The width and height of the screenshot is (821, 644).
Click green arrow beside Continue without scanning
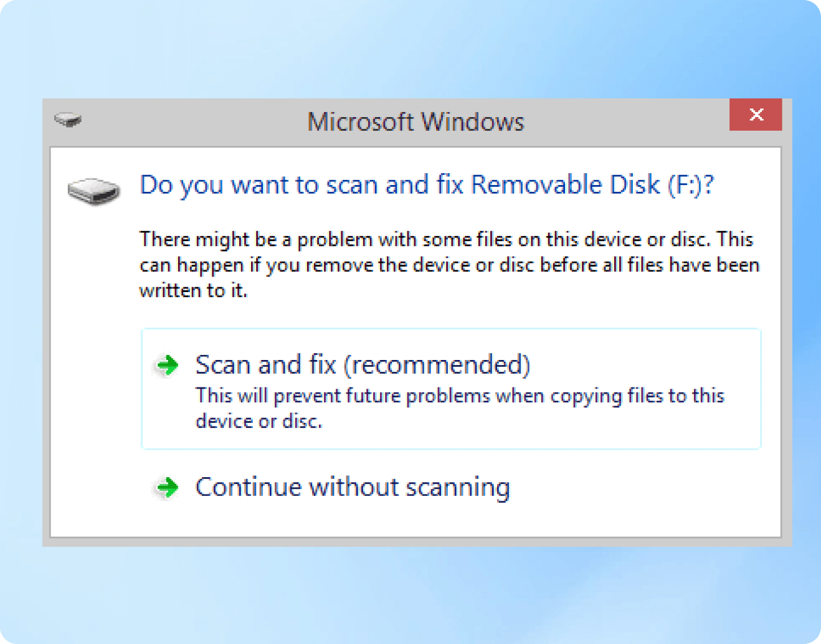coord(167,487)
